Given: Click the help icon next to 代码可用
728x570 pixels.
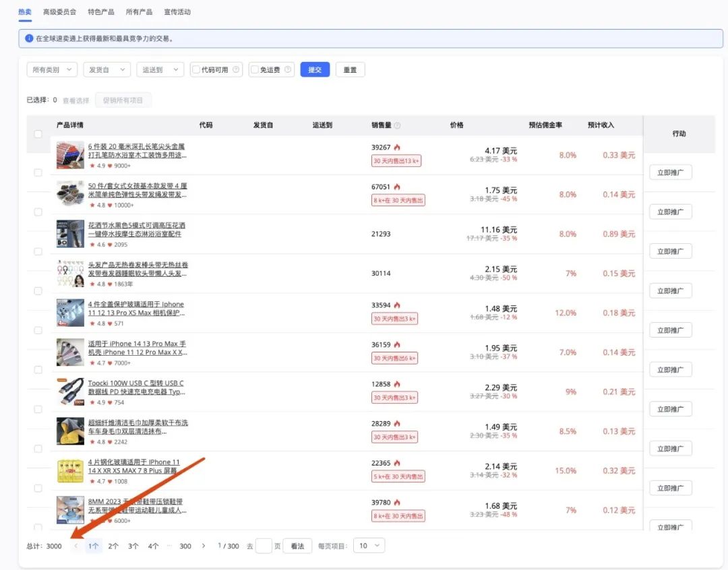Looking at the screenshot, I should 236,69.
